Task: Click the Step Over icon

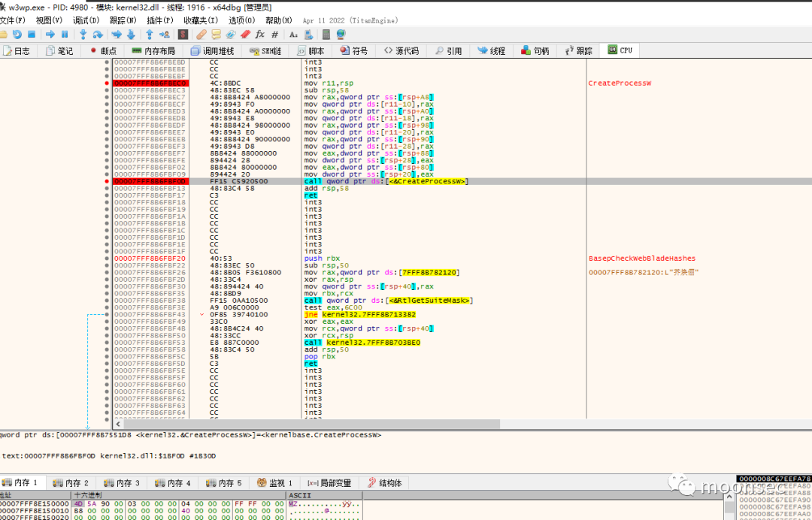Action: click(x=97, y=35)
